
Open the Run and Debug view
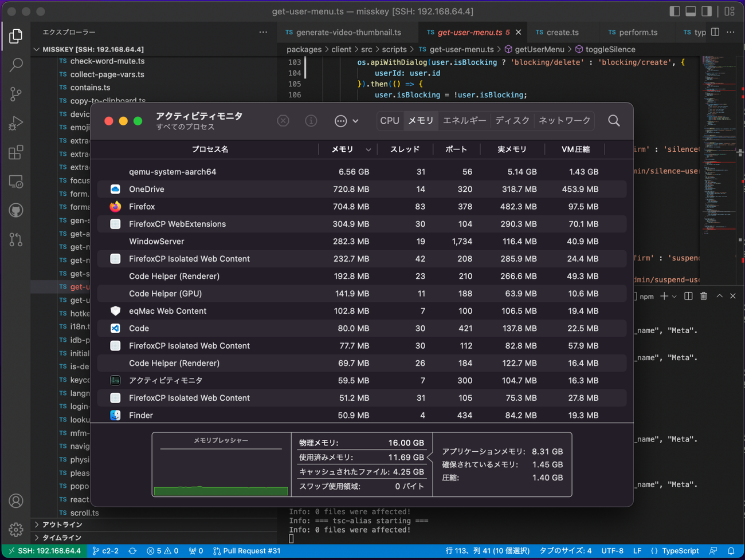pyautogui.click(x=16, y=123)
